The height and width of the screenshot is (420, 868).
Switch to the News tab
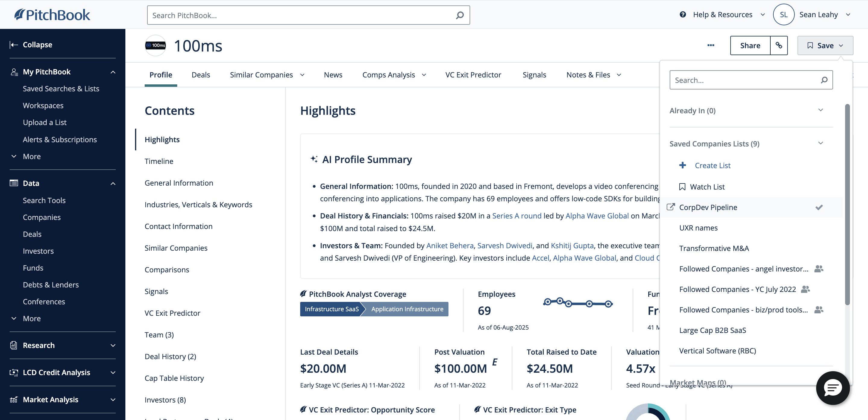pyautogui.click(x=333, y=74)
